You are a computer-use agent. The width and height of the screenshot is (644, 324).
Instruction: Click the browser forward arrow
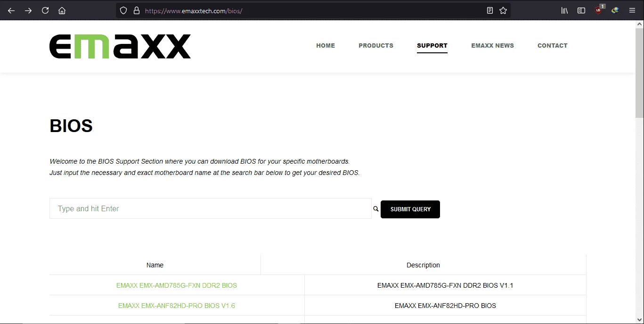(x=28, y=10)
